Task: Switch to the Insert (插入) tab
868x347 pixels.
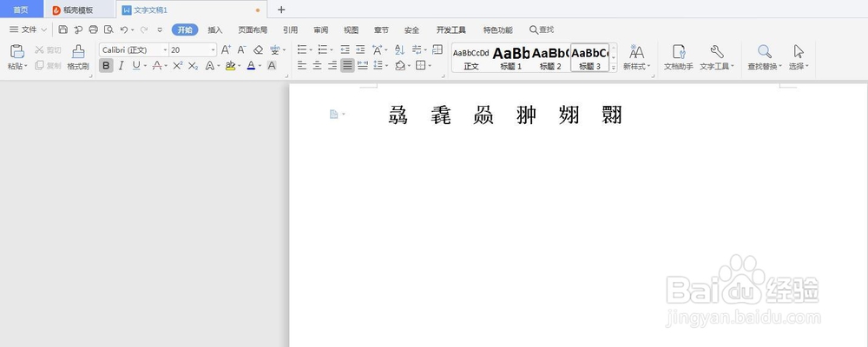Action: [214, 29]
